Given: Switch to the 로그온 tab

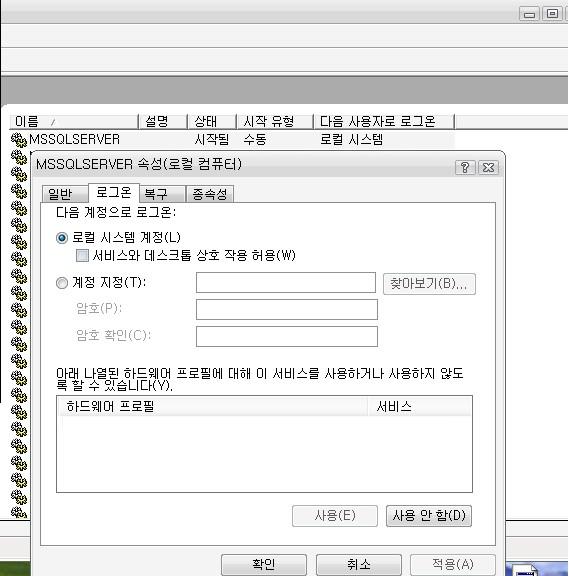Looking at the screenshot, I should point(114,192).
